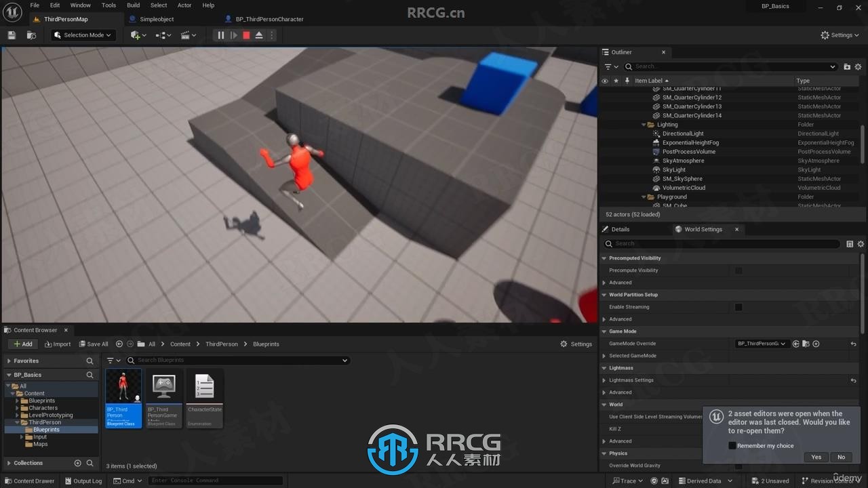This screenshot has height=488, width=868.
Task: Click Save All button
Action: click(x=94, y=344)
